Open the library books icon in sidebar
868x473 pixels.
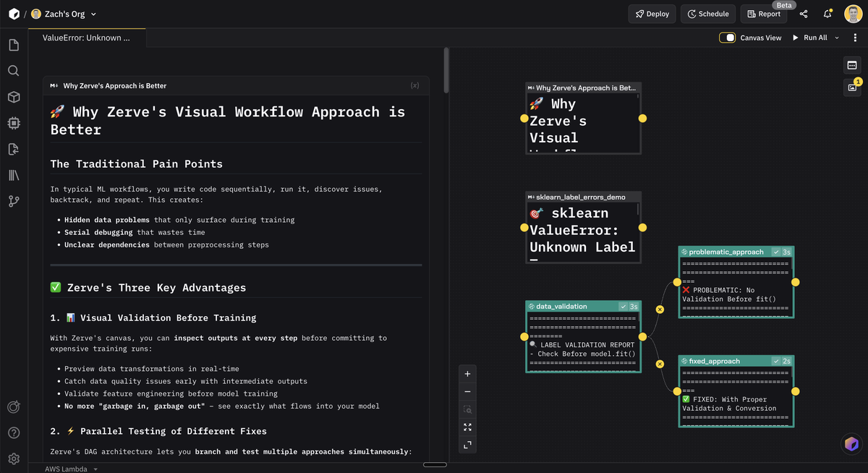tap(13, 175)
